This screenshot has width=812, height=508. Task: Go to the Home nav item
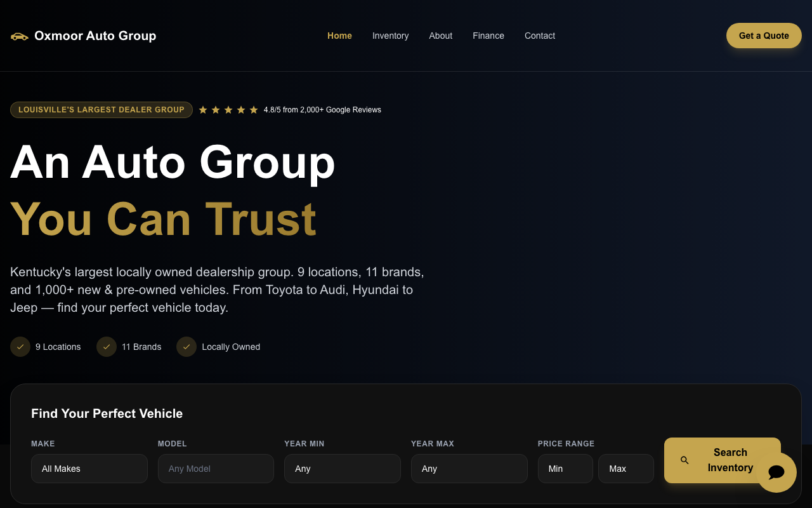[339, 36]
